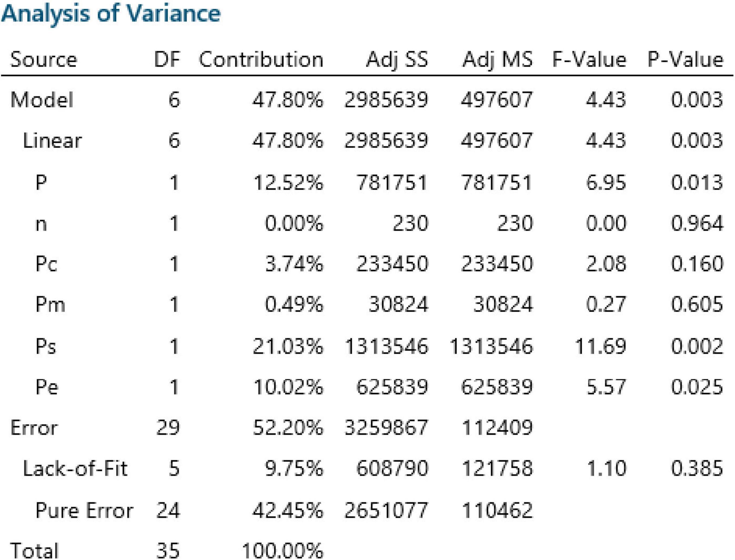Click the 3259867 Adj SS cell
Screen dimensions: 735x560
pyautogui.click(x=386, y=428)
